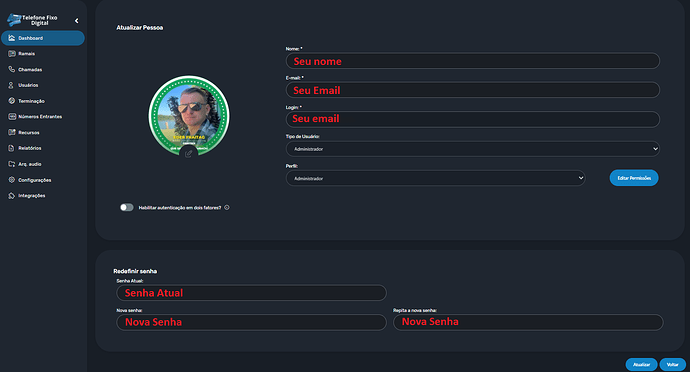
Task: Click the Nova senha field
Action: click(x=251, y=322)
